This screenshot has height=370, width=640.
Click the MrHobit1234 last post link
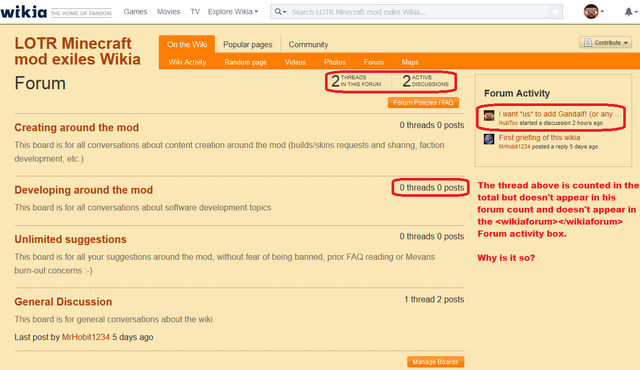[86, 337]
